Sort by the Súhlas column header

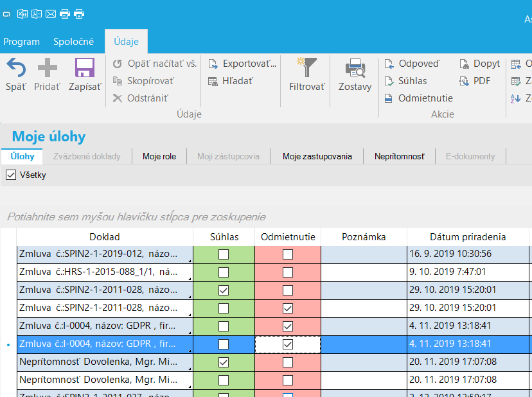click(224, 237)
